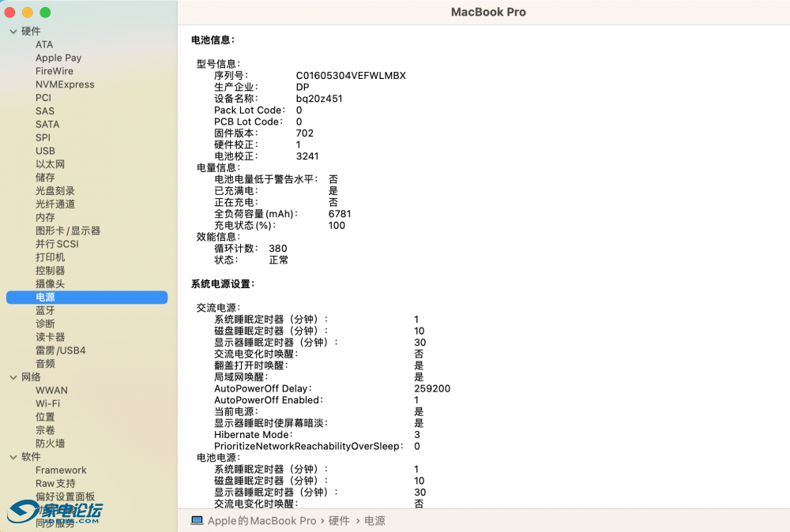
Task: Click the MacBook Pro window title
Action: coord(488,12)
